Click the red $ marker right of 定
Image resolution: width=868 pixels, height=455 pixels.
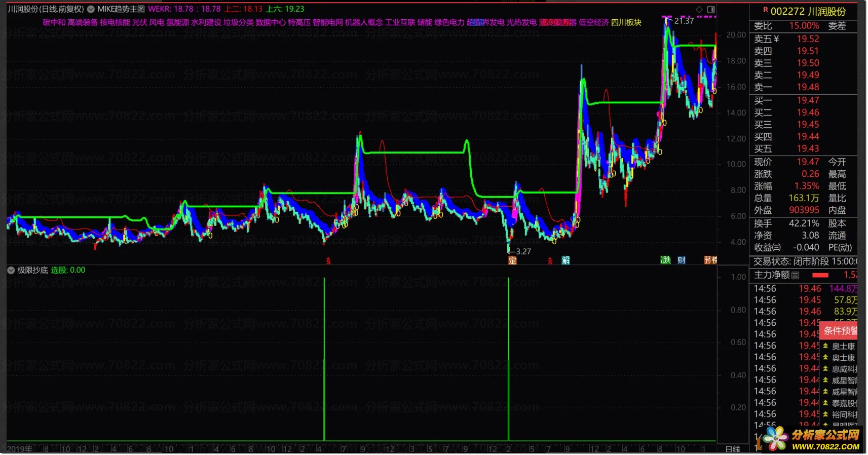[x=550, y=261]
